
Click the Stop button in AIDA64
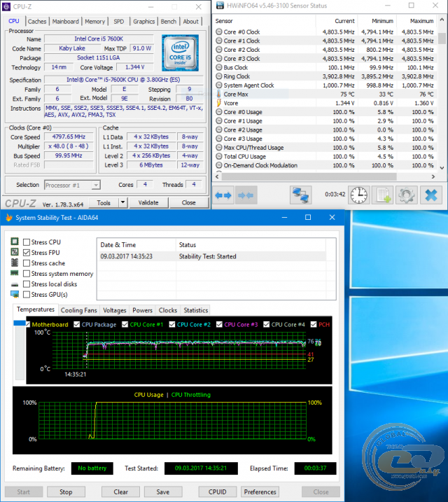[66, 491]
